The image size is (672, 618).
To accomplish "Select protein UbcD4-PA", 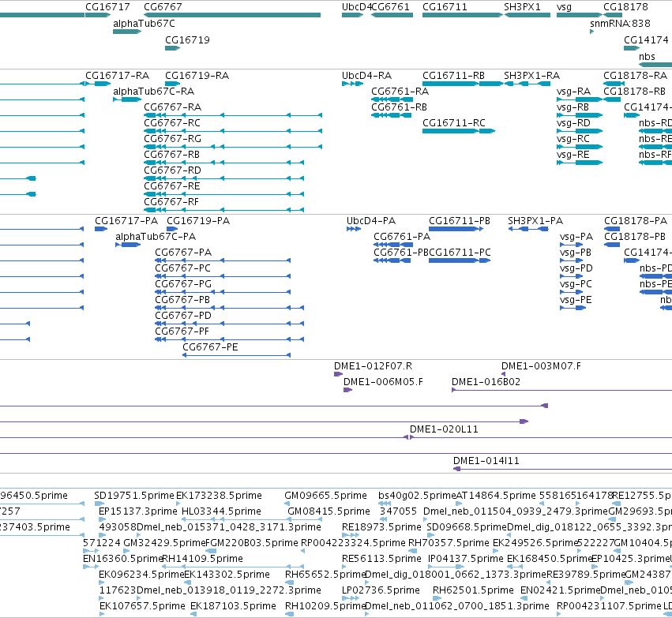I will pyautogui.click(x=371, y=221).
